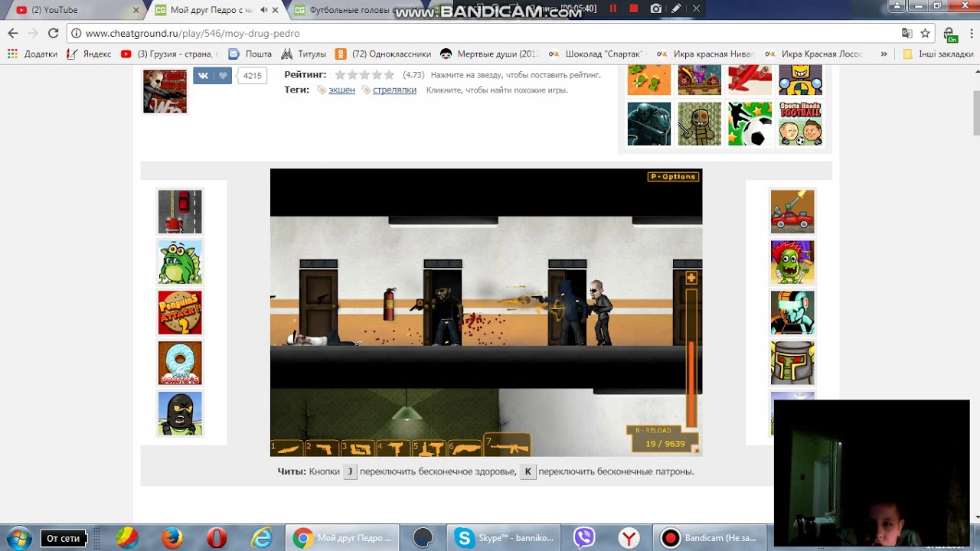Screen dimensions: 980x551
Task: Open Viber from the taskbar
Action: click(584, 538)
